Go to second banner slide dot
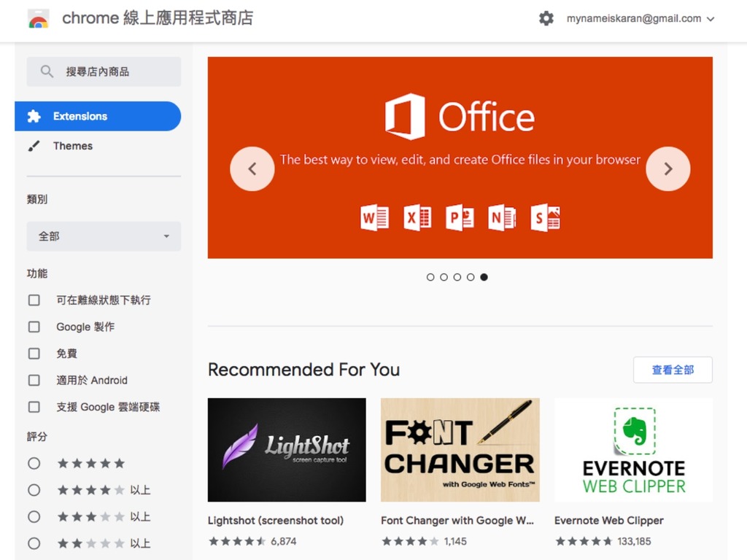Screen dimensions: 747x560 (444, 277)
